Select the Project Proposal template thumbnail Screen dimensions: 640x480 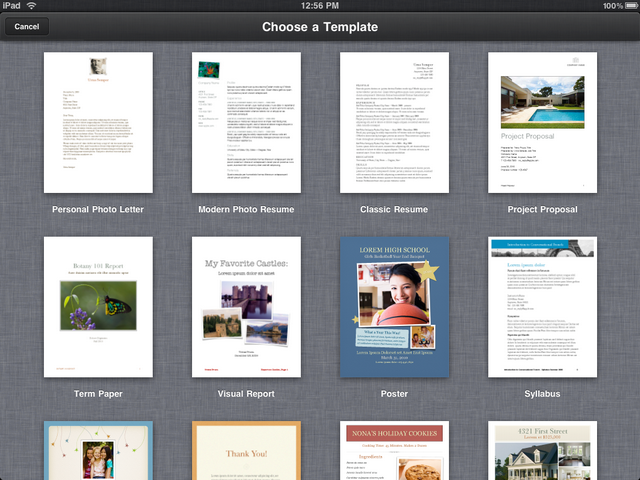pyautogui.click(x=542, y=122)
